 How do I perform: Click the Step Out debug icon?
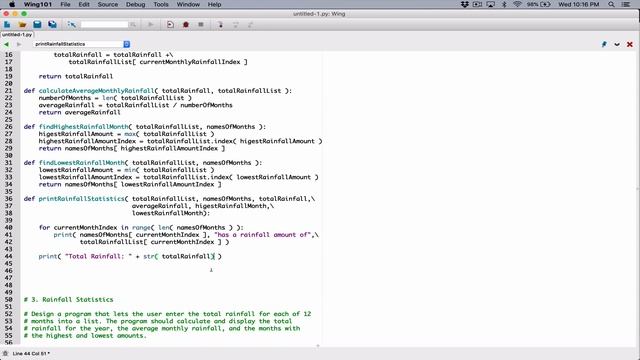click(251, 24)
